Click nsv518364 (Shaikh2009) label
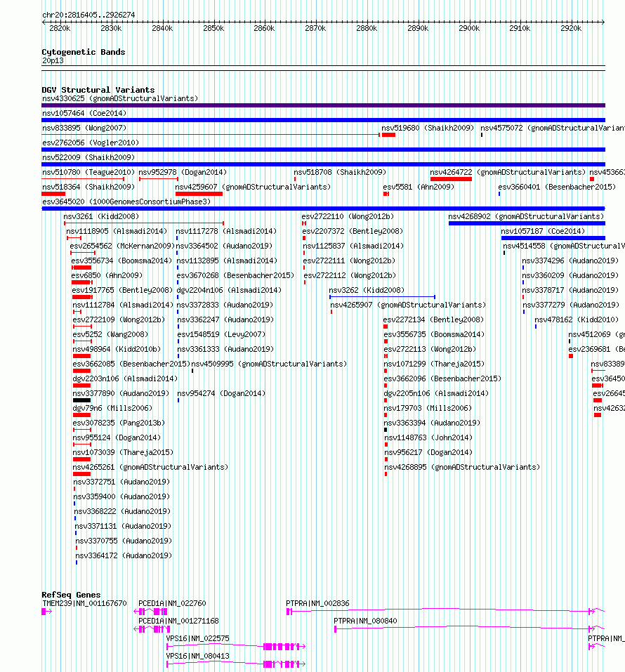This screenshot has height=672, width=625. pos(88,187)
